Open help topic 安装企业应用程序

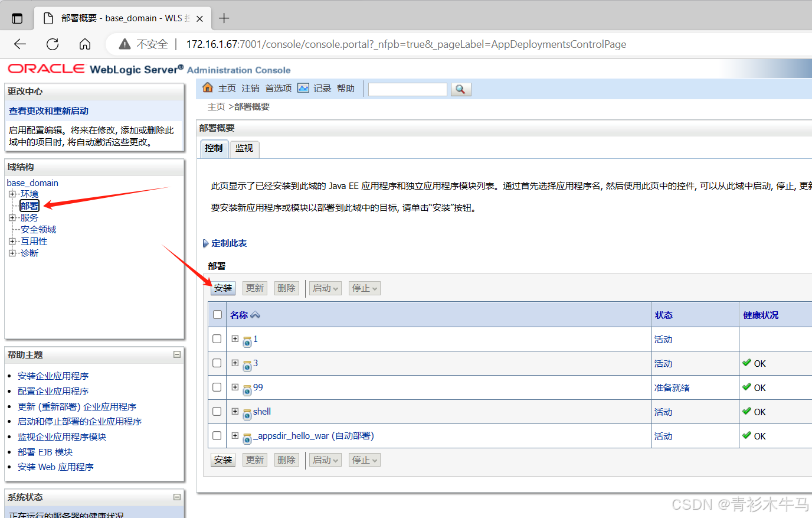(x=53, y=376)
